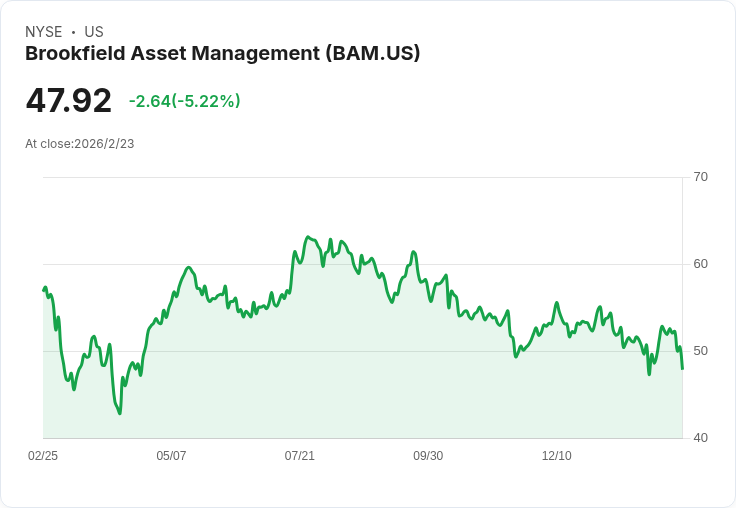Viewport: 736px width, 508px height.
Task: Click the 70 price axis label
Action: point(700,177)
